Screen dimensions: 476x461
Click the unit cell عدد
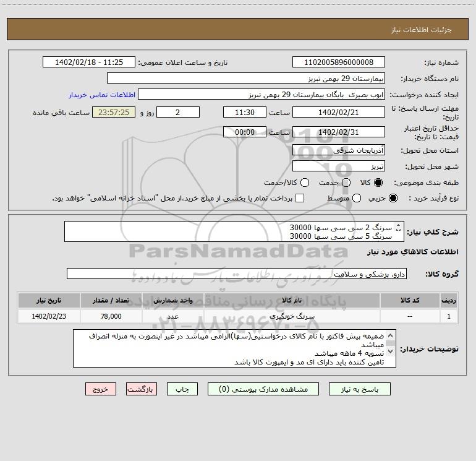click(x=172, y=316)
